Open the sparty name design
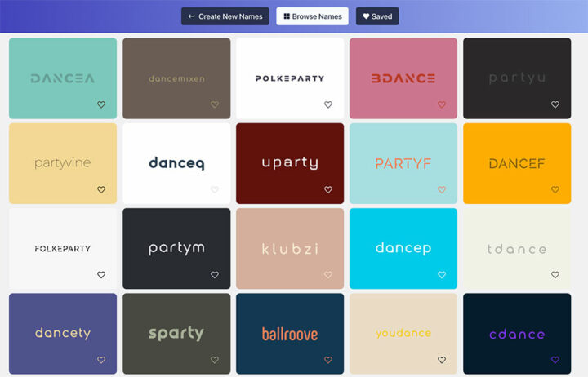Viewport: 588px width, 377px height. [x=176, y=333]
